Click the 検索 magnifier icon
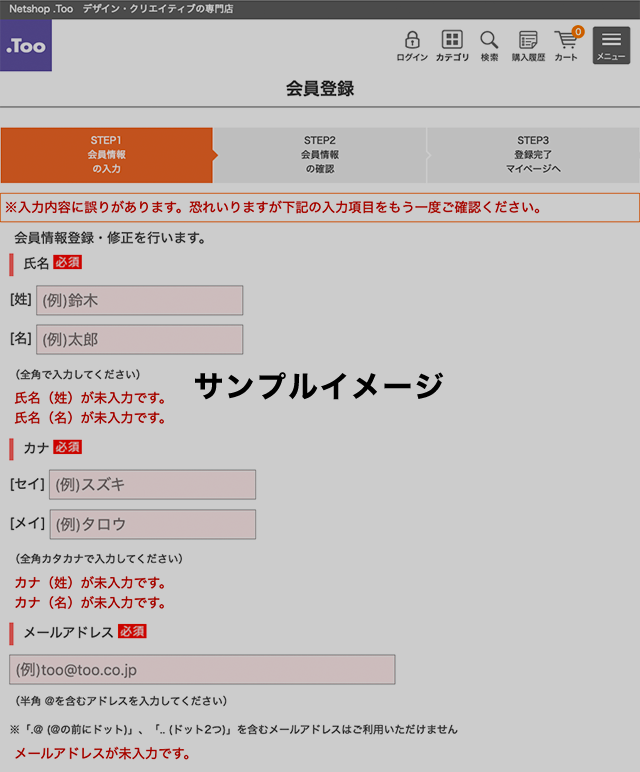This screenshot has height=772, width=640. [x=489, y=44]
